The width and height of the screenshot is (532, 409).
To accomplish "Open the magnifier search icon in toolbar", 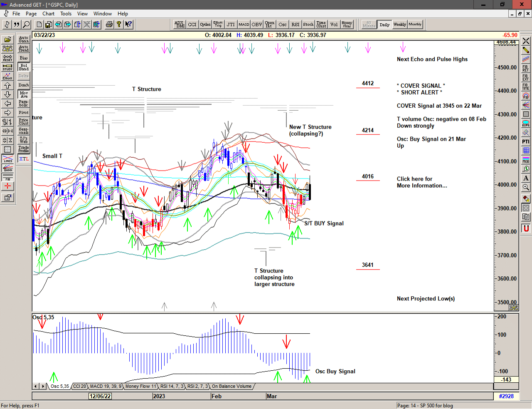I will [x=26, y=25].
